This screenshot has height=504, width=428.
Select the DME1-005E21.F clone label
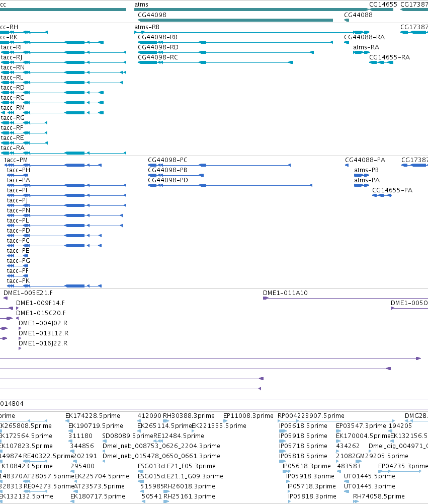coord(28,293)
